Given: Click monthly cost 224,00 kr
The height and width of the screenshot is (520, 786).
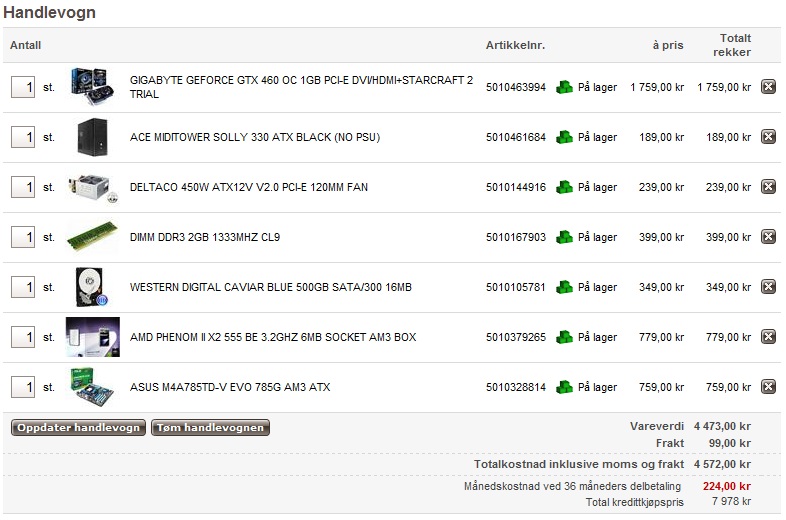Looking at the screenshot, I should [x=727, y=486].
